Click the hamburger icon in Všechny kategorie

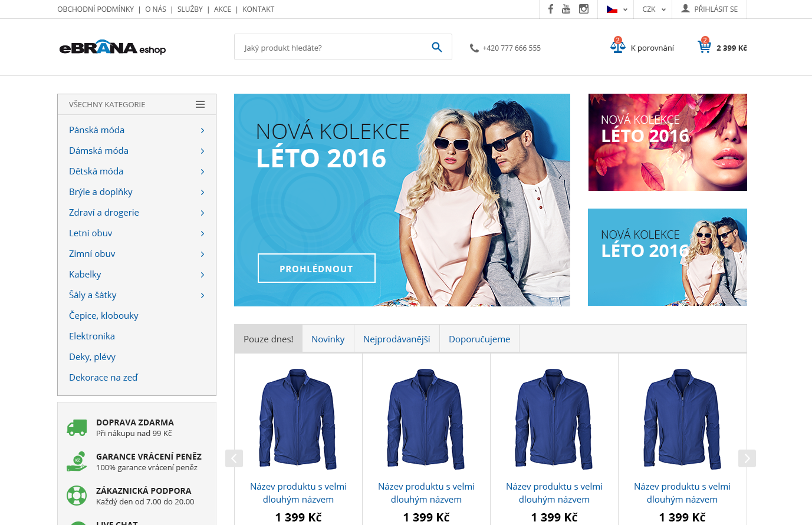[x=200, y=104]
